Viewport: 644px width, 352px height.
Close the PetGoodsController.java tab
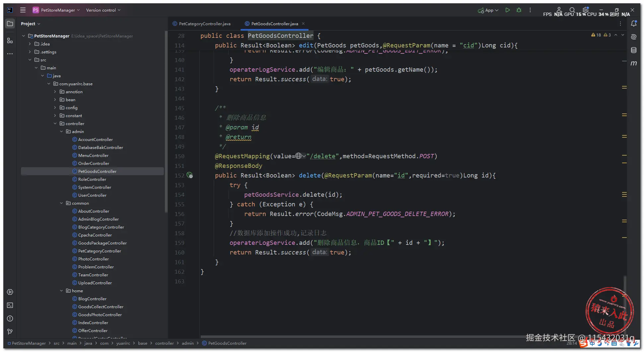(x=303, y=24)
